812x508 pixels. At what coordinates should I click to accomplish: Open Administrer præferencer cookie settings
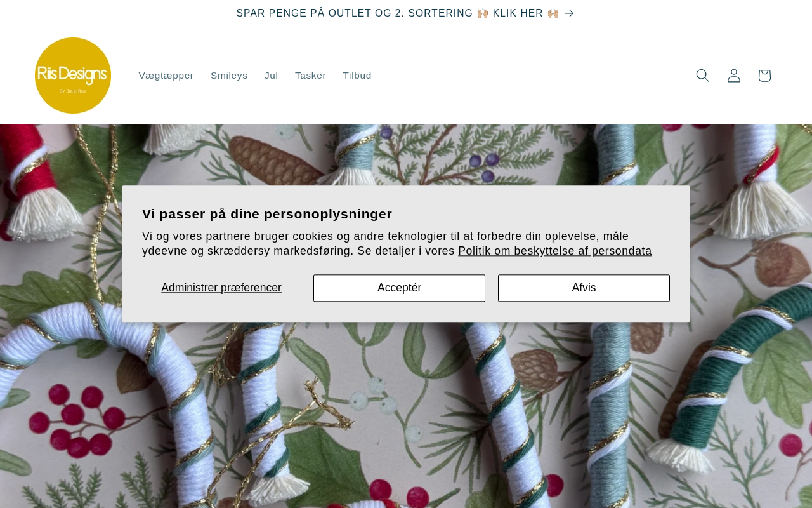[221, 288]
